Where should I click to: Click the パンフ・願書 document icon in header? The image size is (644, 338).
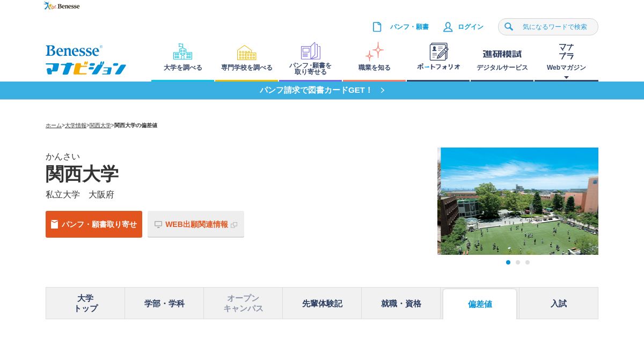click(x=377, y=27)
